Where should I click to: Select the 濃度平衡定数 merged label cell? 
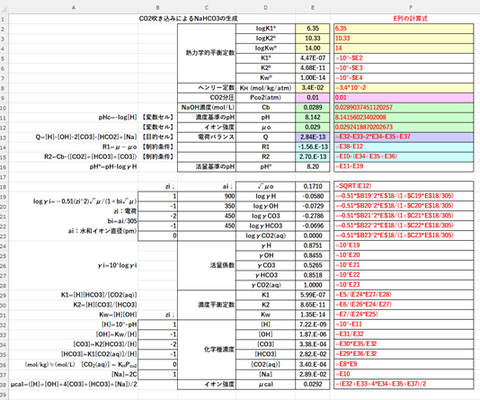pos(207,305)
